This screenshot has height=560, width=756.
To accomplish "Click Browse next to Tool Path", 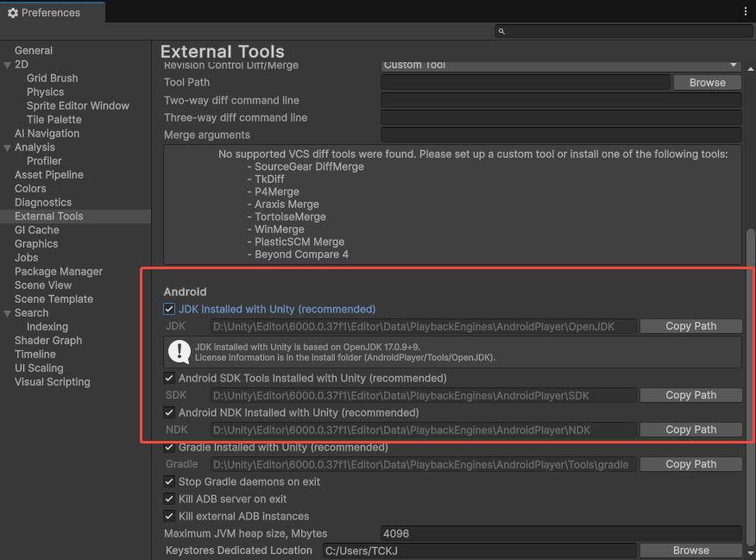I will (707, 82).
